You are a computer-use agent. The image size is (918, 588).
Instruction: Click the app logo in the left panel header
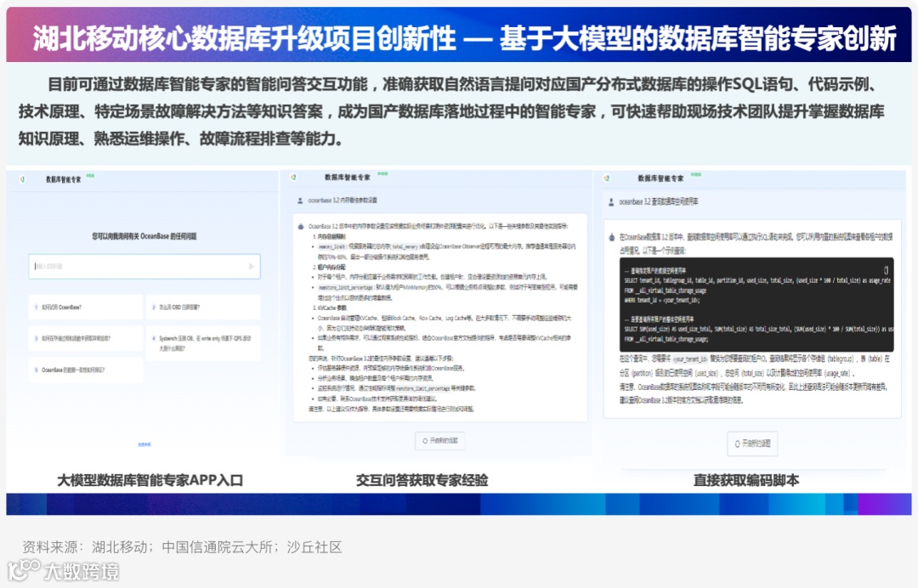pyautogui.click(x=22, y=179)
